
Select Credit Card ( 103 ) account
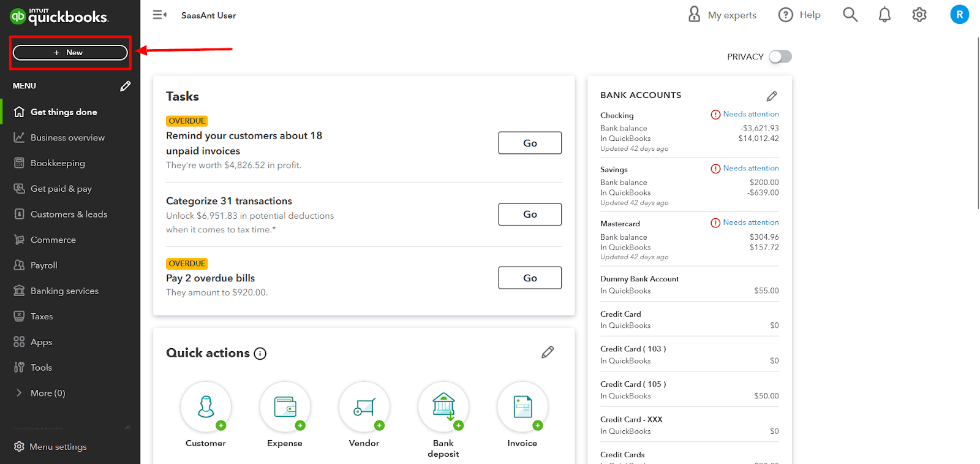coord(633,349)
